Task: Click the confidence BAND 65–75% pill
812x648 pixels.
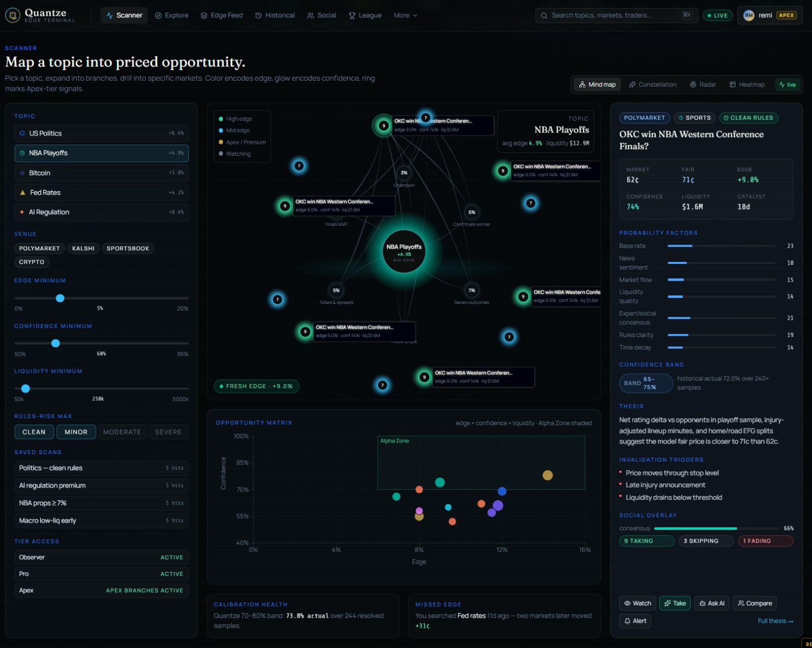Action: pos(646,384)
